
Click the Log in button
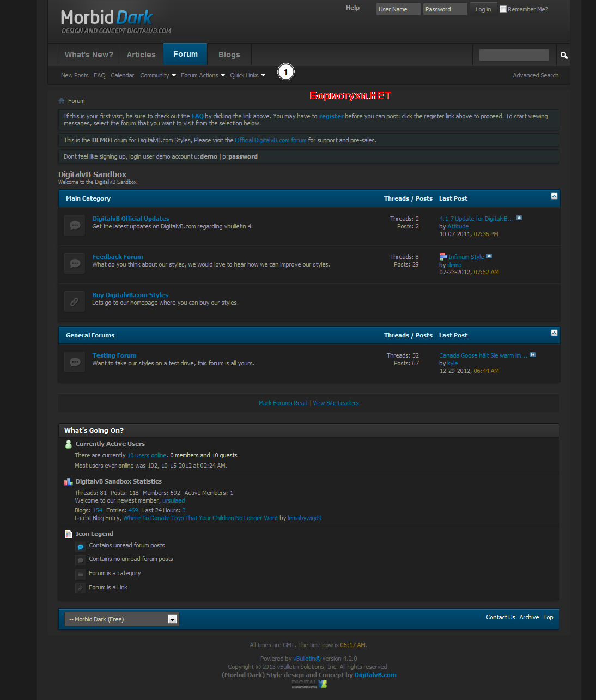483,9
